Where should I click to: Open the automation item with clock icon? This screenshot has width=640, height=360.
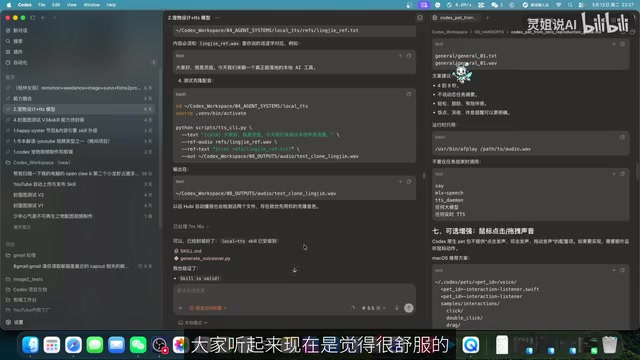pyautogui.click(x=17, y=62)
